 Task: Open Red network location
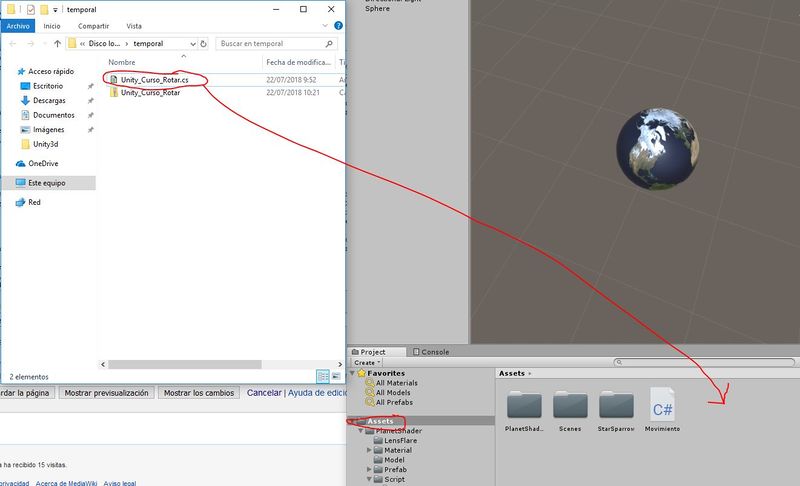click(x=34, y=202)
